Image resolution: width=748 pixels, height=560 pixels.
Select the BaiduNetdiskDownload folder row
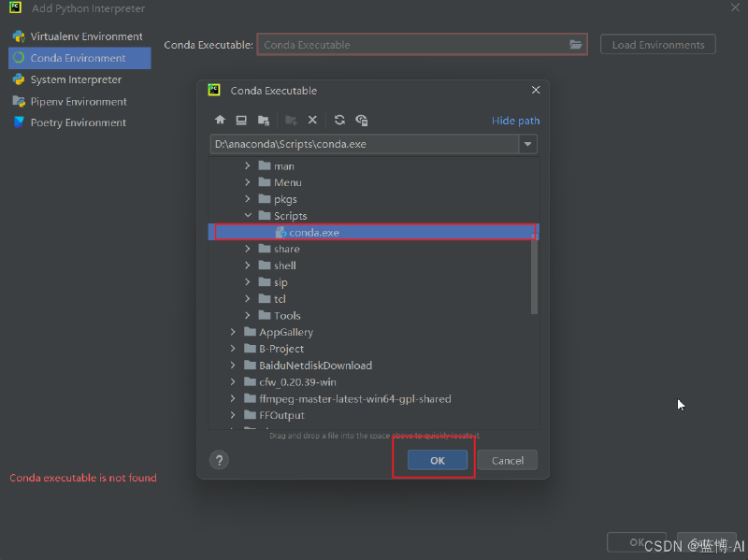tap(373, 366)
